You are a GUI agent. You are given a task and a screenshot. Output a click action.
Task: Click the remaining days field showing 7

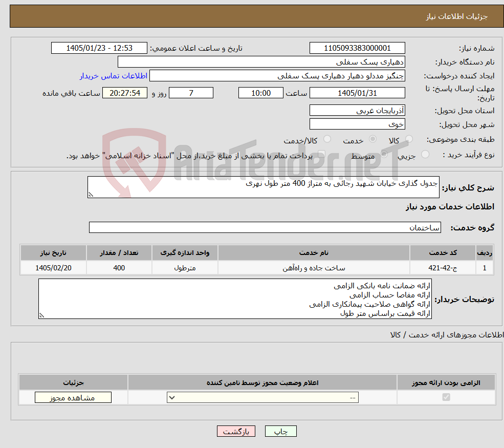click(x=191, y=93)
